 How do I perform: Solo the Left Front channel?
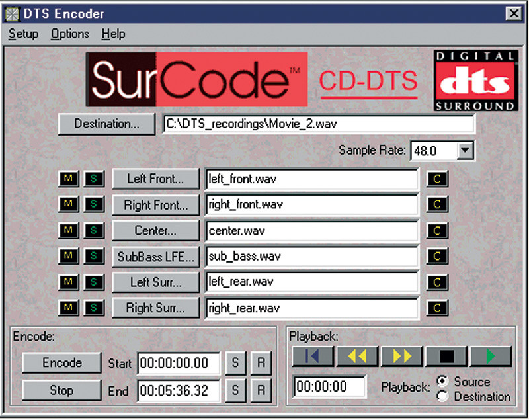click(94, 179)
